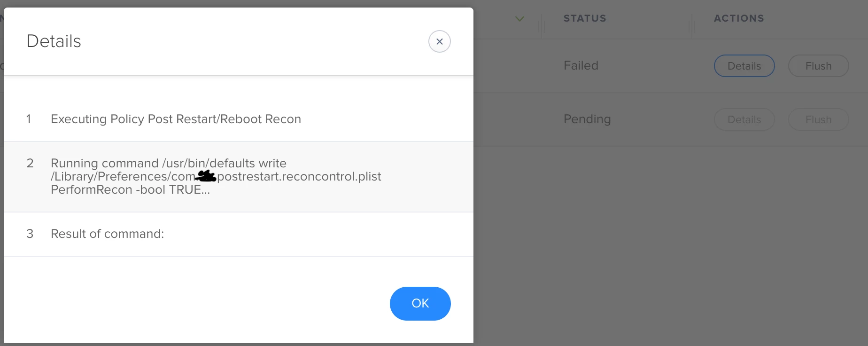
Task: Click the ACTIONS column header
Action: (739, 18)
